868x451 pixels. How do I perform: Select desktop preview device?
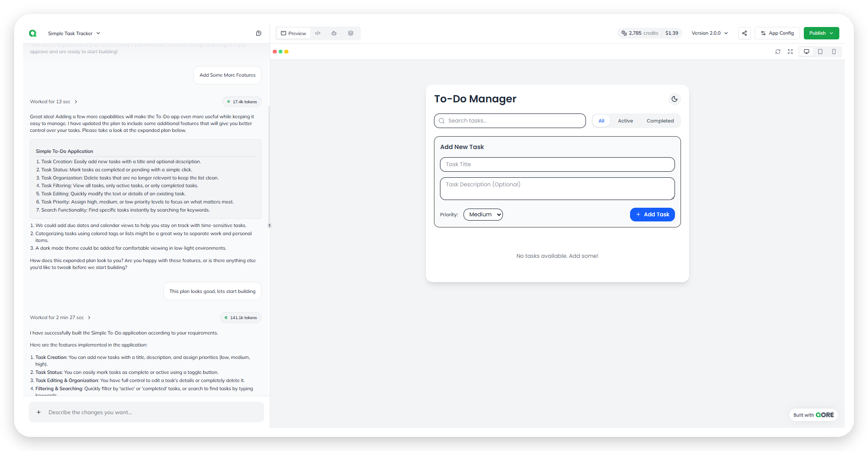coord(806,52)
